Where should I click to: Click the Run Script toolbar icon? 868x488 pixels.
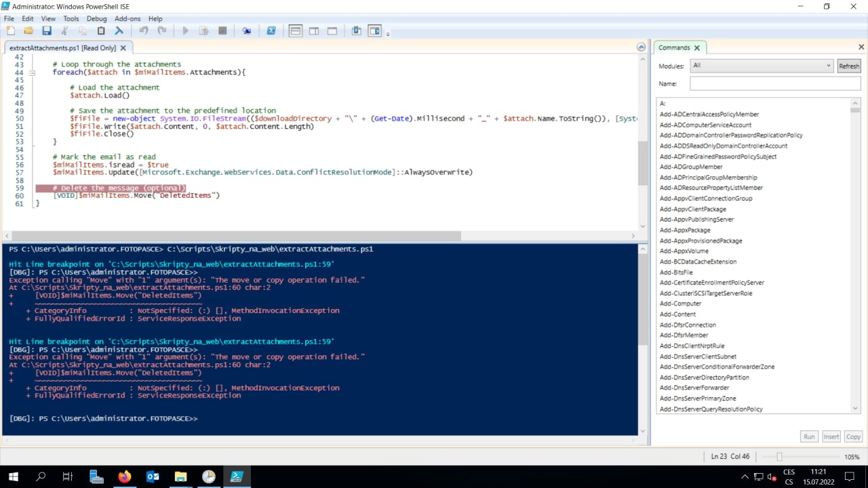coord(184,30)
